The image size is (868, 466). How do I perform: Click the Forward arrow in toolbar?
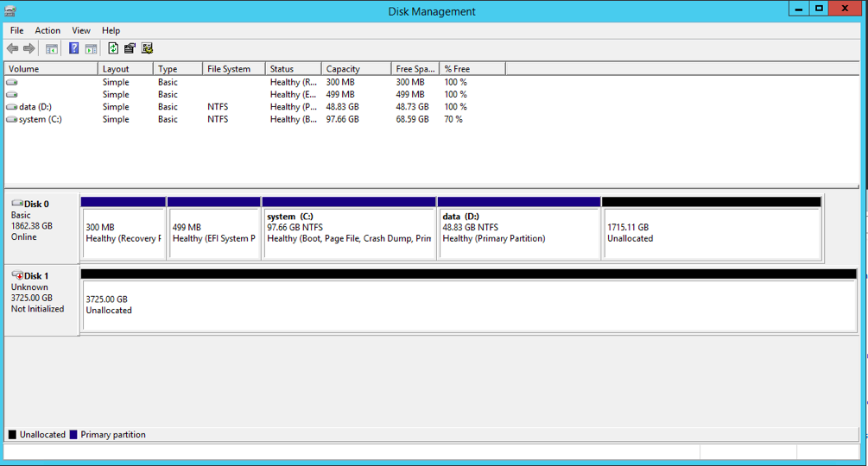coord(29,49)
